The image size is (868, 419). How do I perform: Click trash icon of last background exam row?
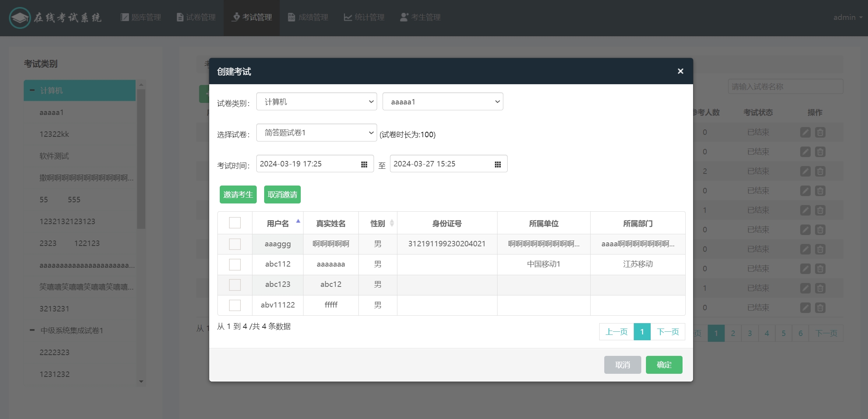point(820,308)
